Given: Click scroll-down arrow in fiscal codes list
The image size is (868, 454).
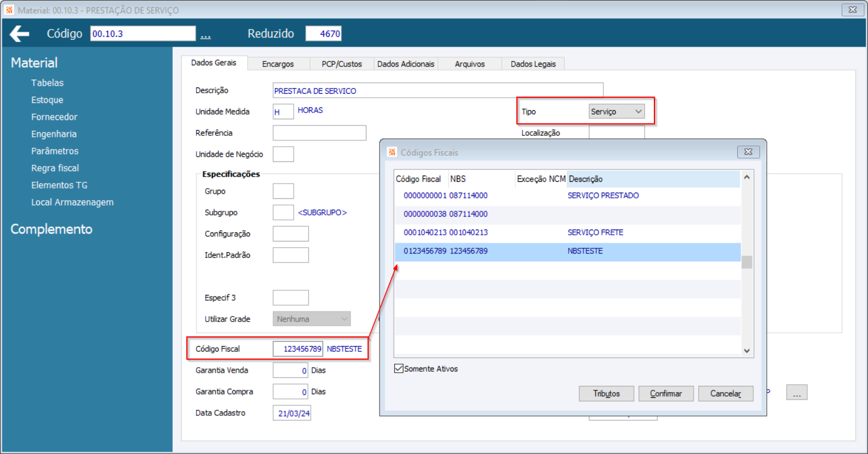Looking at the screenshot, I should [746, 351].
